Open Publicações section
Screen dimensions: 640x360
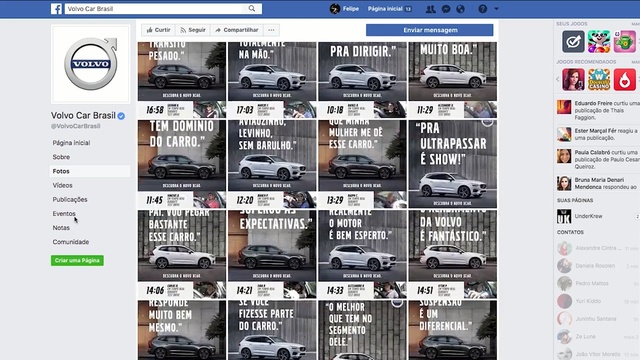(70, 199)
